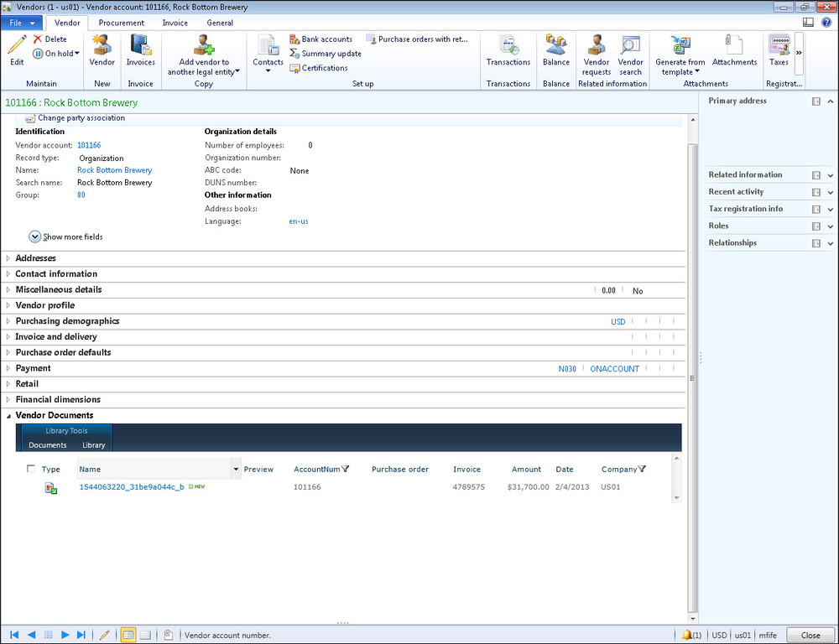Switch to grid view in status bar
This screenshot has width=839, height=644.
[x=145, y=635]
